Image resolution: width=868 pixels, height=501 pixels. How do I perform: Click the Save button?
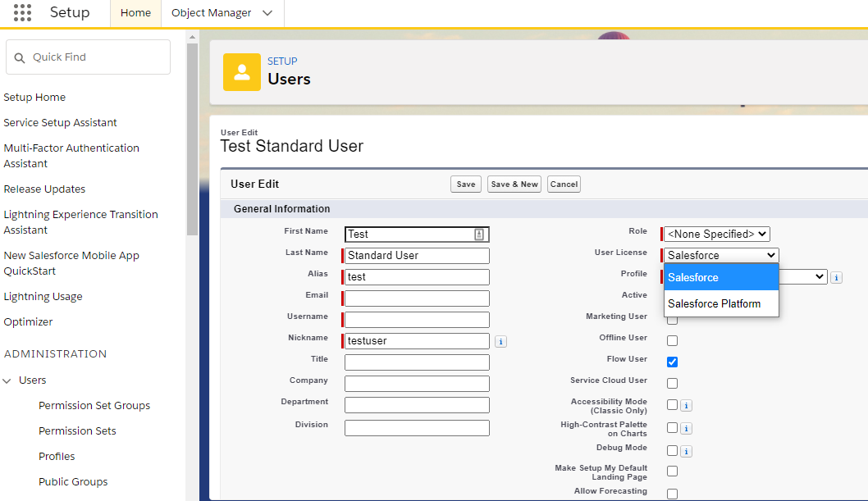pos(465,184)
